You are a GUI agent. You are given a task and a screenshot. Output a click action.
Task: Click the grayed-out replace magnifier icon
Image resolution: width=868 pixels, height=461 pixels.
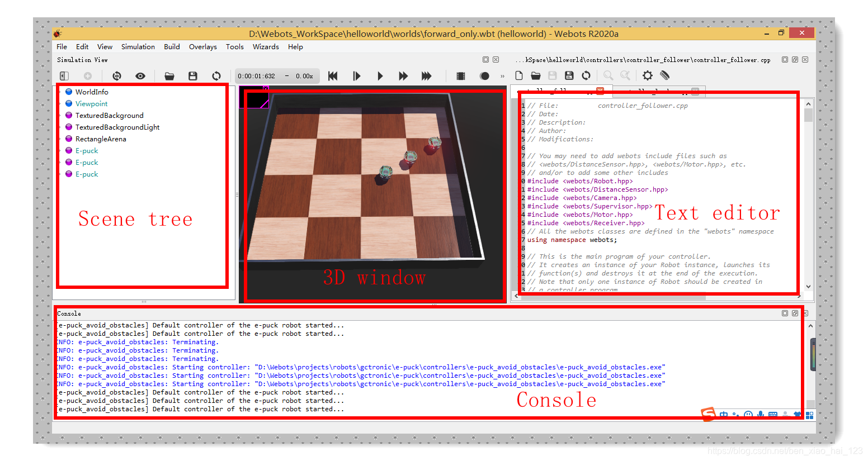pyautogui.click(x=625, y=75)
